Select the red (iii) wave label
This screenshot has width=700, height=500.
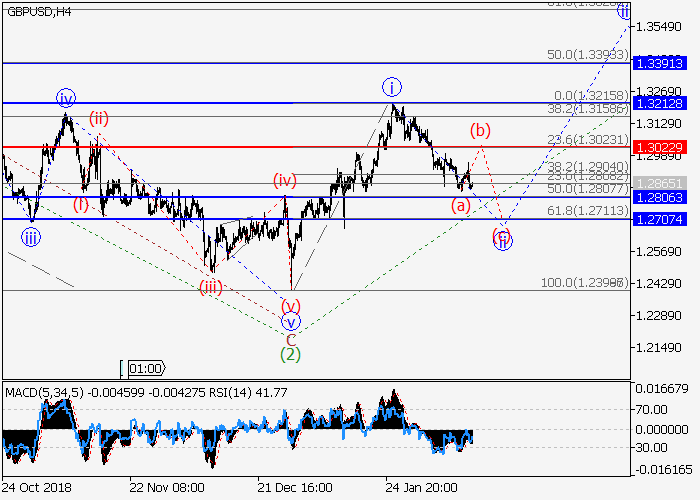click(210, 286)
